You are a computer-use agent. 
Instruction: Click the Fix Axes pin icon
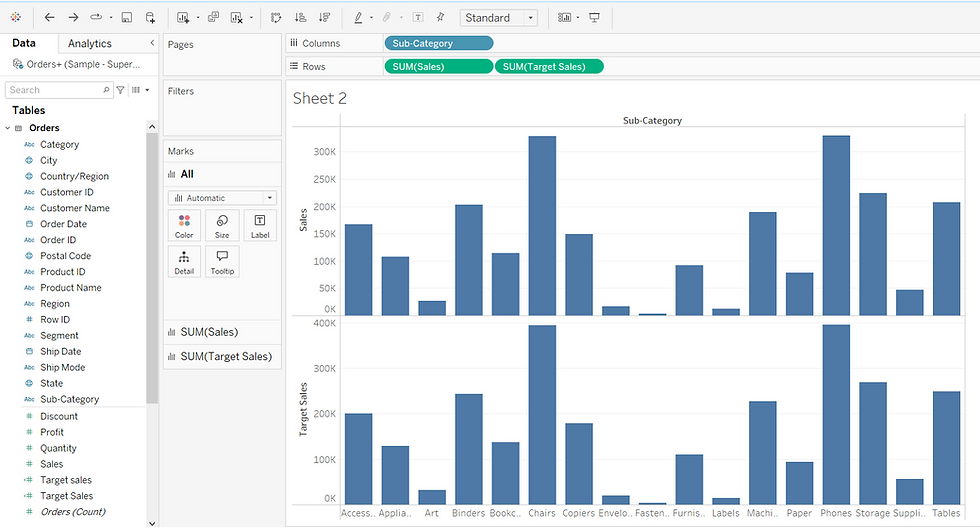[440, 17]
